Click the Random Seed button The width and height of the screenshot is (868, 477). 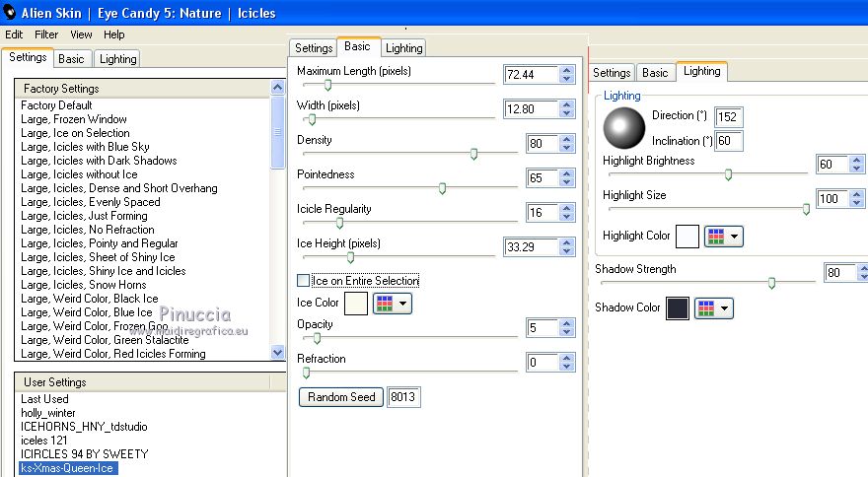(x=341, y=397)
